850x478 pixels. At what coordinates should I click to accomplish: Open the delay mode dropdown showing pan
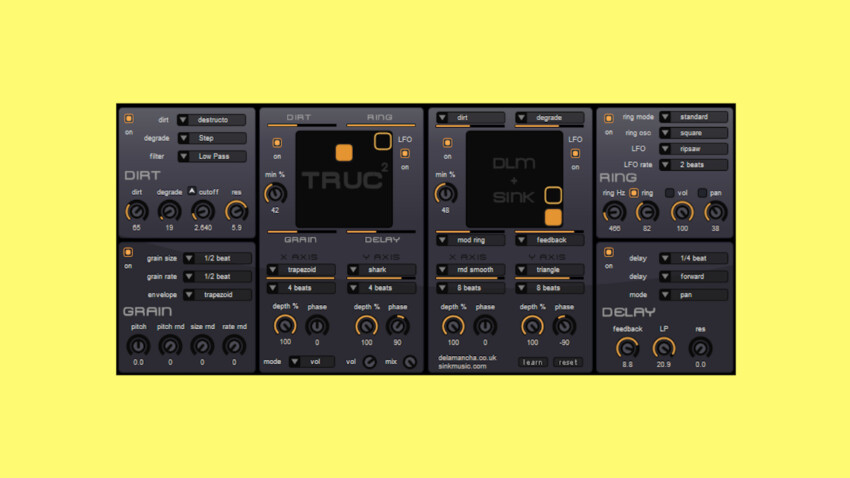693,295
